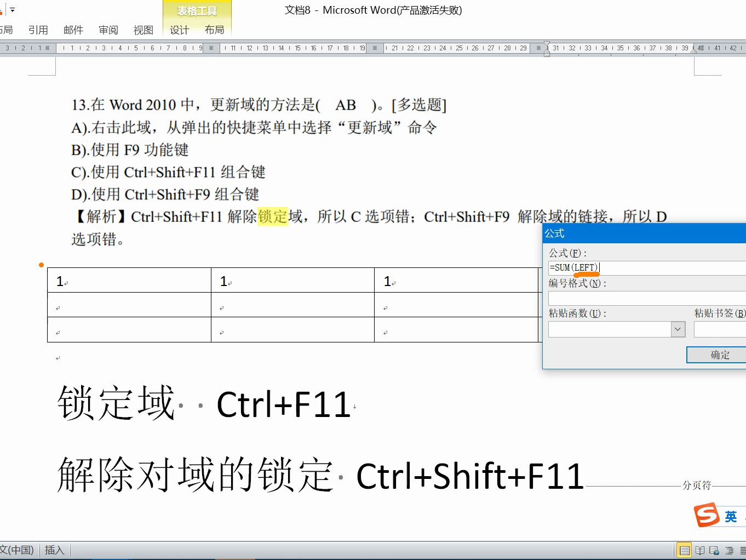Click the 编号格式(N) input field
746x560 pixels.
click(x=647, y=298)
